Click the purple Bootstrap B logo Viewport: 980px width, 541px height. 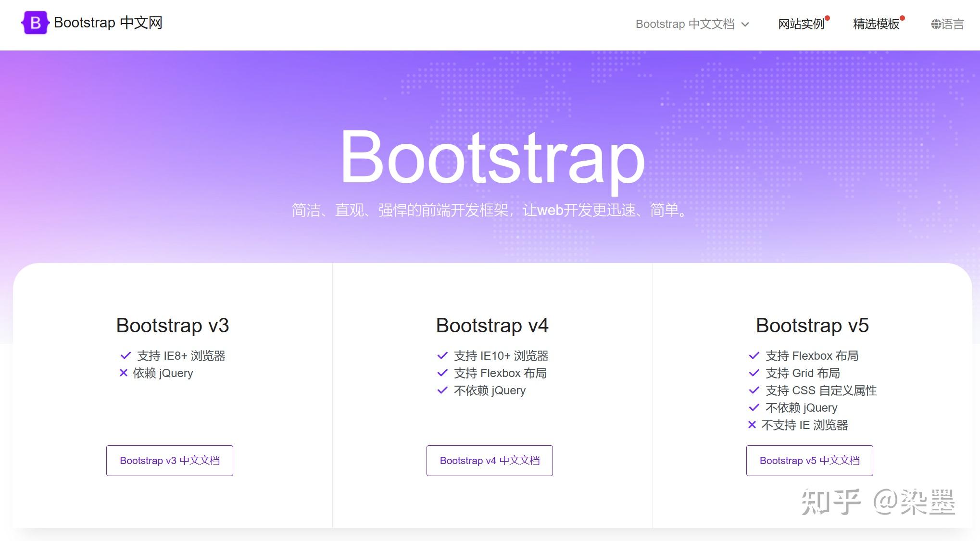point(35,23)
